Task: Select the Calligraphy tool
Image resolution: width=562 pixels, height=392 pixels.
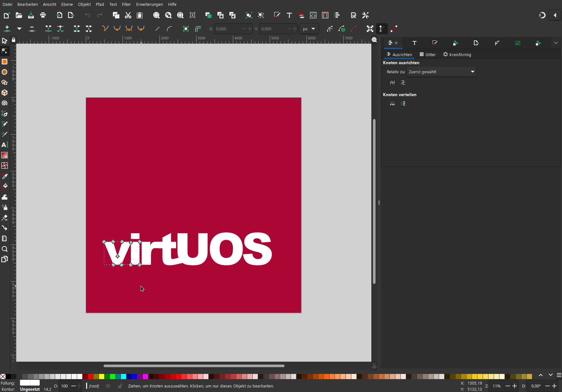Action: [5, 134]
